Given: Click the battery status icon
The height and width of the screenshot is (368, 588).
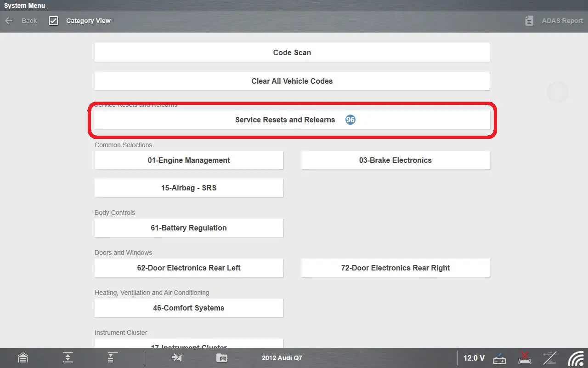Looking at the screenshot, I should click(x=499, y=358).
